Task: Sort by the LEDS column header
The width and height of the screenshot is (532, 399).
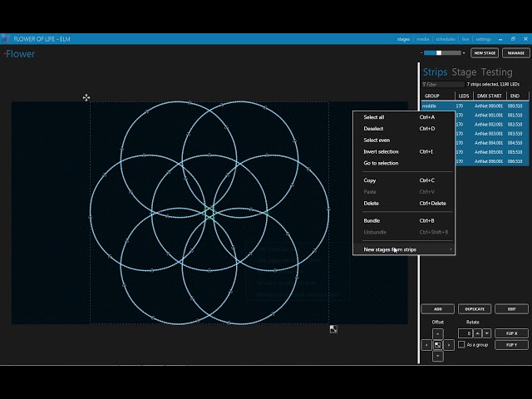Action: [x=464, y=96]
